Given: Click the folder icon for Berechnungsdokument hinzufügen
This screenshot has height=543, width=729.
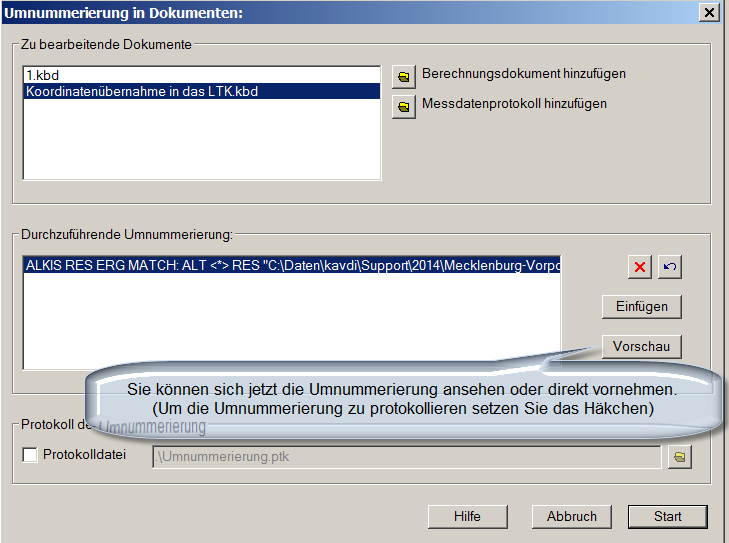Looking at the screenshot, I should (x=404, y=76).
